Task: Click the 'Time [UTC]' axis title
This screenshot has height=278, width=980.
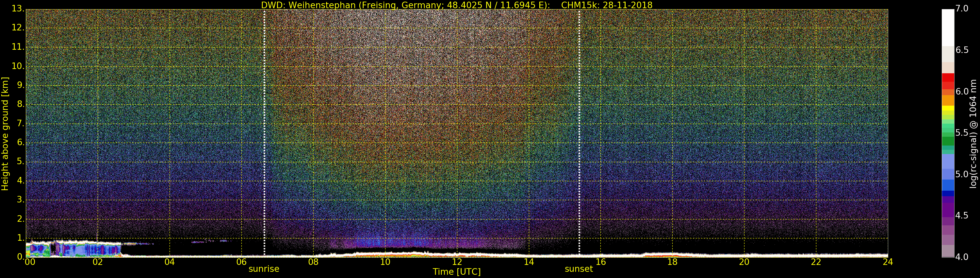Action: 457,272
